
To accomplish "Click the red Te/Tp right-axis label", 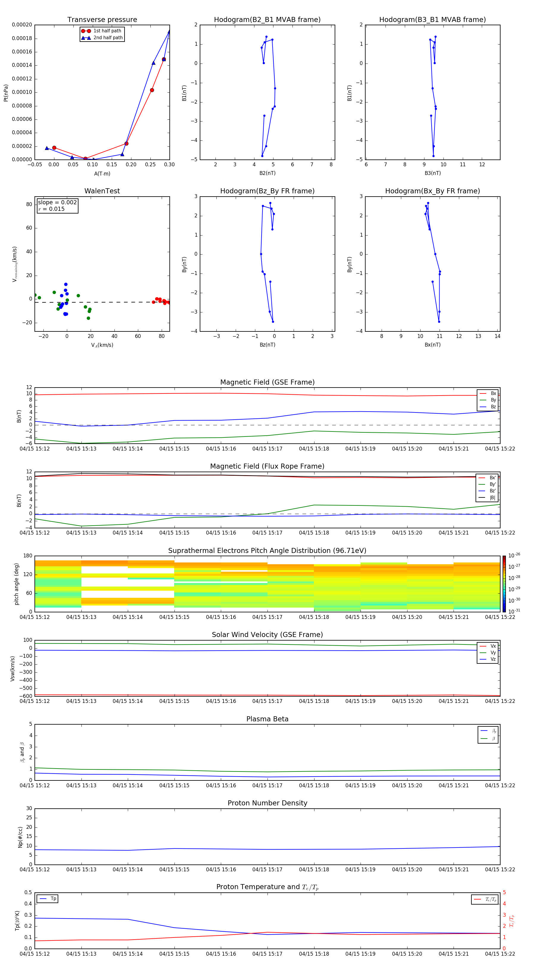I will [512, 921].
